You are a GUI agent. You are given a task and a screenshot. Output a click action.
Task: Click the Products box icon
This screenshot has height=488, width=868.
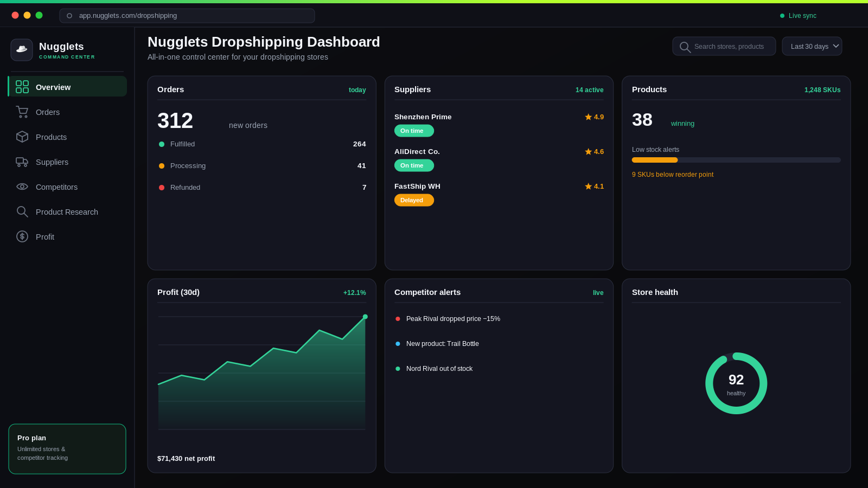click(x=22, y=137)
